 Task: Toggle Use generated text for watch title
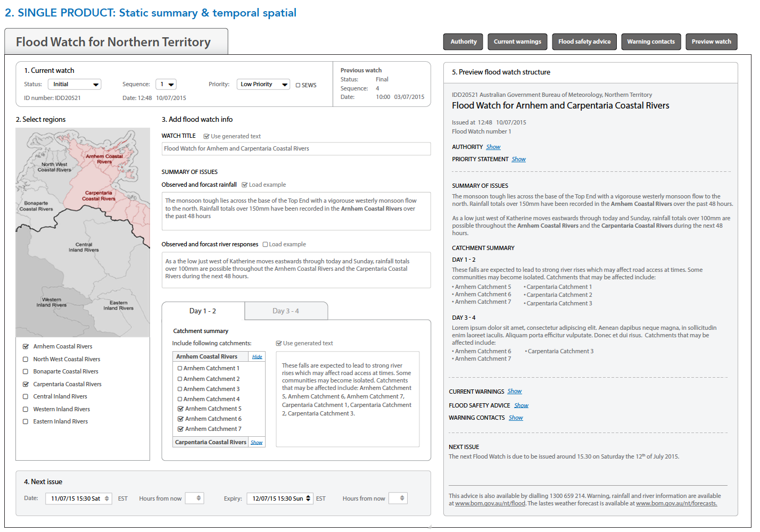(206, 136)
